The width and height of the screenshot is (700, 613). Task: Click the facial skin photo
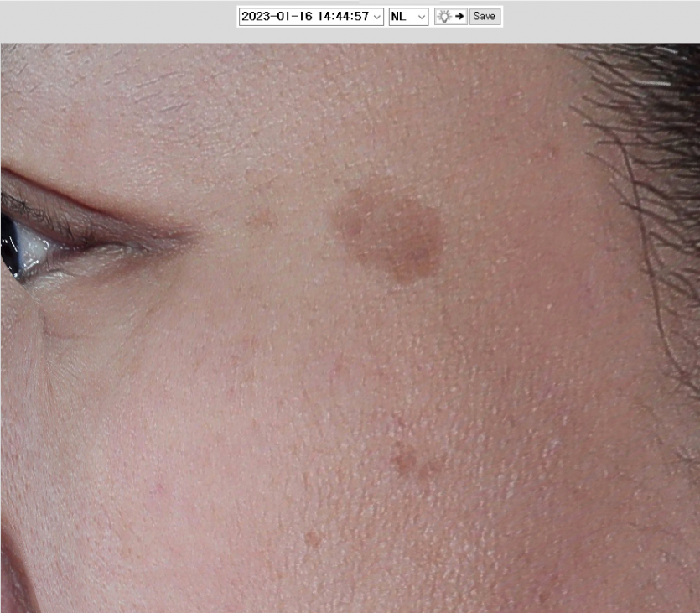tap(350, 328)
